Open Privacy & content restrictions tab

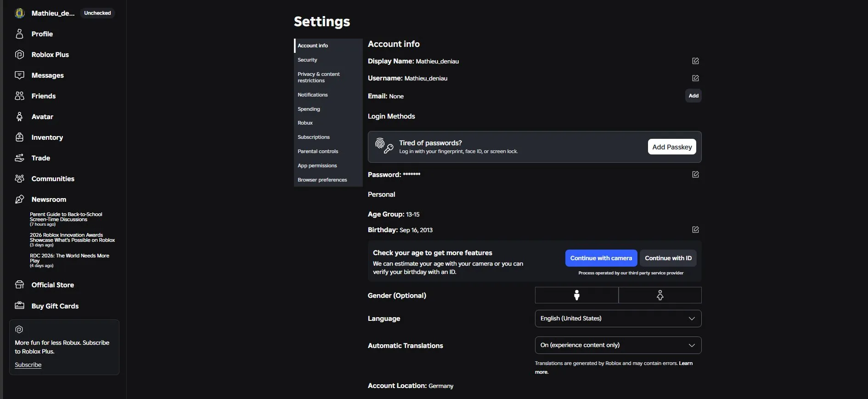328,77
